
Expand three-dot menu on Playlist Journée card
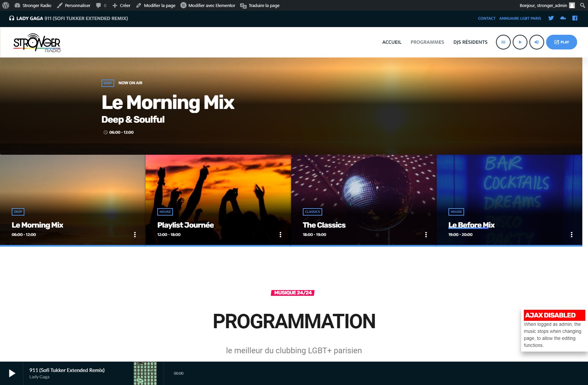pyautogui.click(x=280, y=235)
